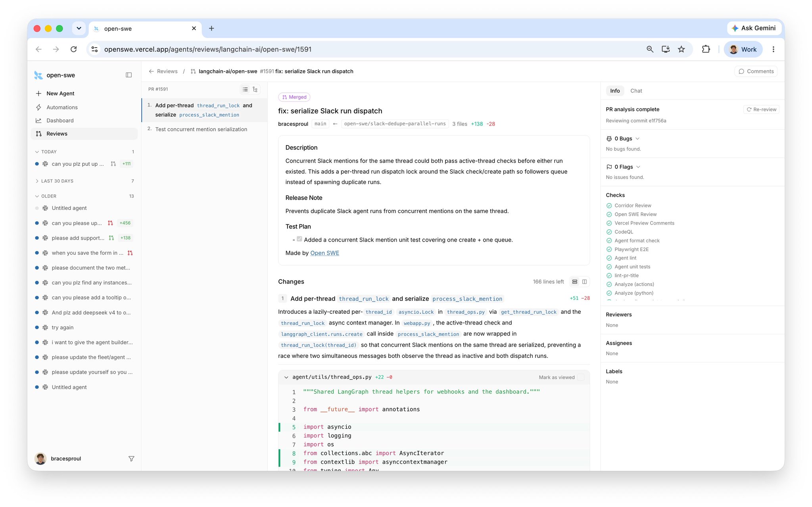View site information icon in address bar
Screen dimensions: 812x507
coord(94,49)
